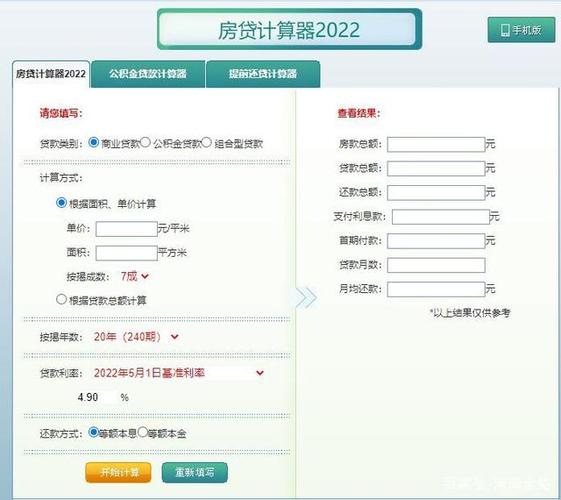Image resolution: width=561 pixels, height=500 pixels.
Task: Expand the 按揭成数 7成 dropdown
Action: point(135,276)
